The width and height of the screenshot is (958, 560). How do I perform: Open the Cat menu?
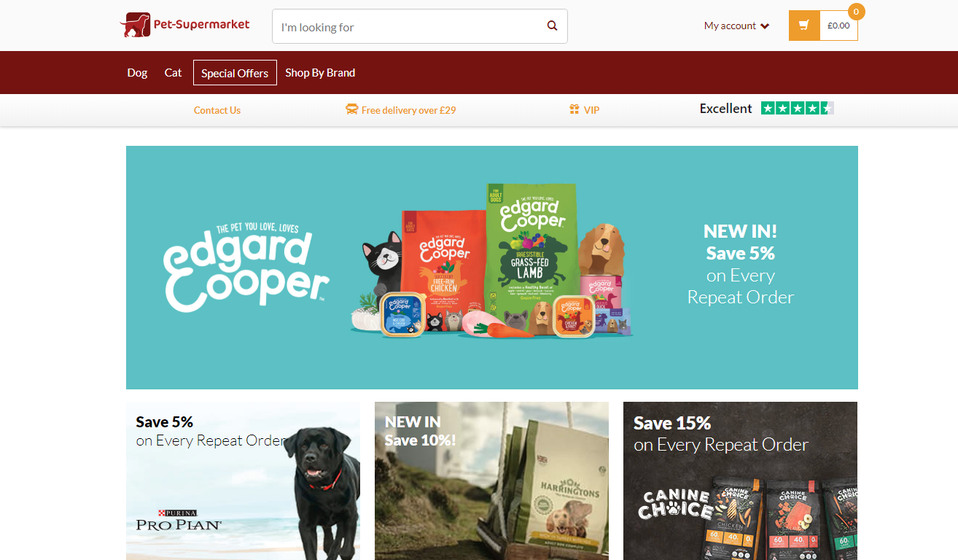(173, 73)
